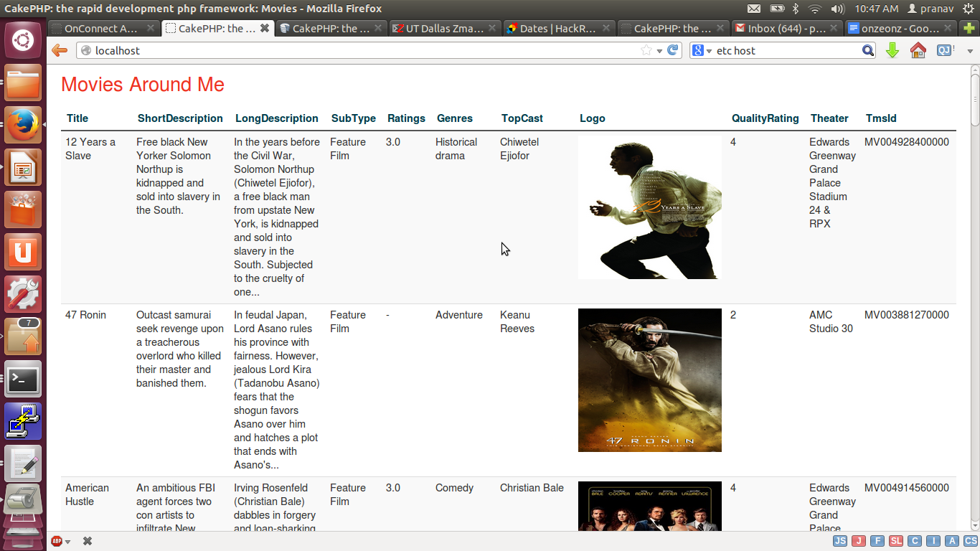The height and width of the screenshot is (551, 980).
Task: Open the battery indicator menu
Action: [777, 9]
